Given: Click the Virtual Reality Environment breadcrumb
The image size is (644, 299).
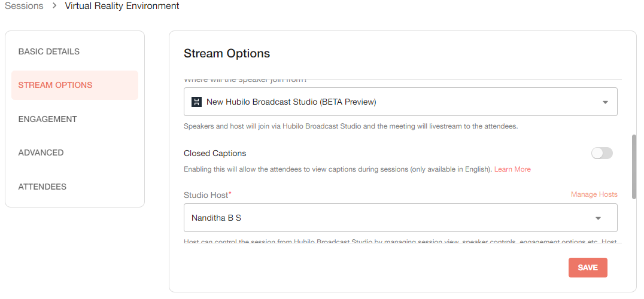Looking at the screenshot, I should click(121, 6).
